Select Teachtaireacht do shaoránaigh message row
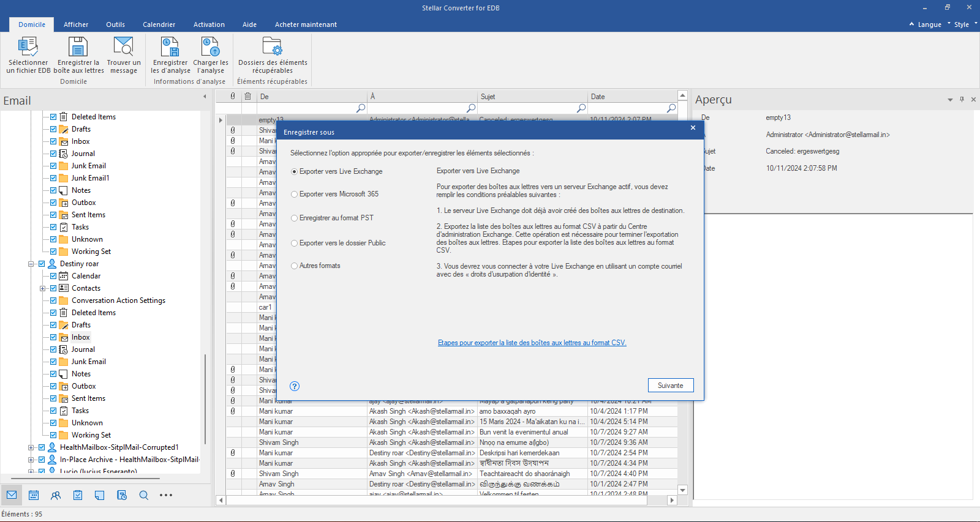Viewport: 980px width, 522px height. [452, 474]
